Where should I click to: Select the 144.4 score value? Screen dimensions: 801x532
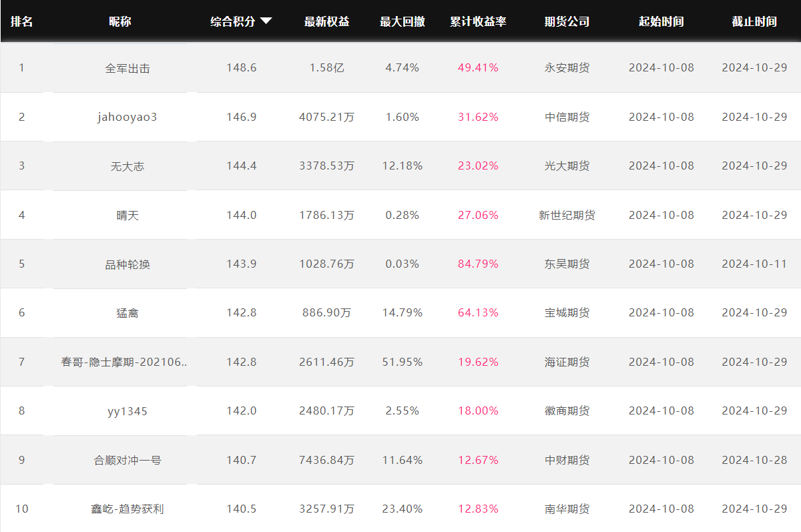242,166
